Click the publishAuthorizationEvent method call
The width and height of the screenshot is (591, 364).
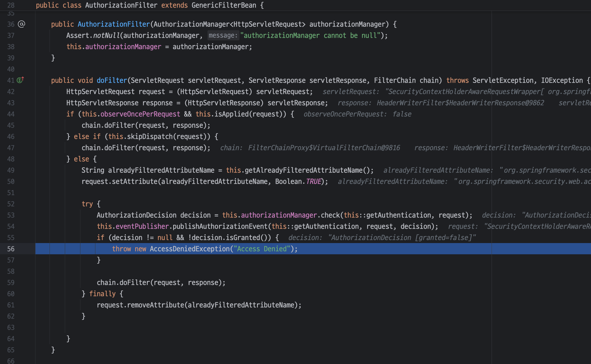220,226
